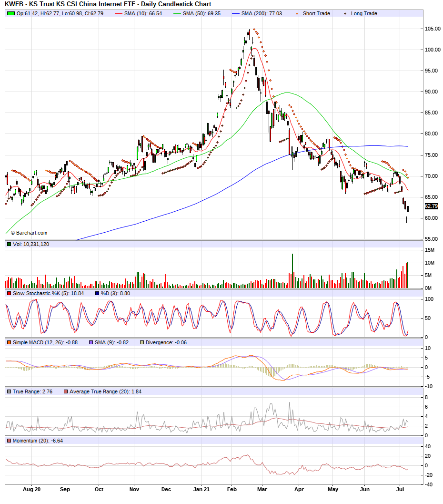The height and width of the screenshot is (504, 443).
Task: Click the 'SMA (200): 77.03' legend text
Action: [x=262, y=13]
